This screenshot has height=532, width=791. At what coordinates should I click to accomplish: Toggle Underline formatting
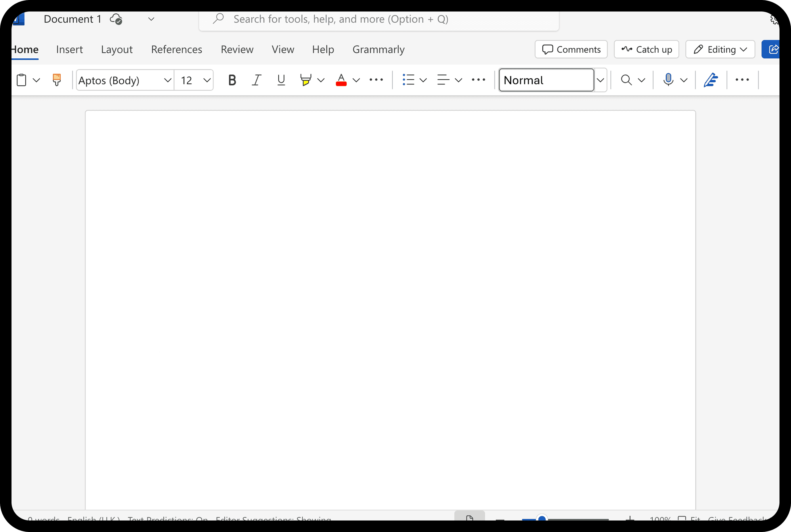click(281, 80)
